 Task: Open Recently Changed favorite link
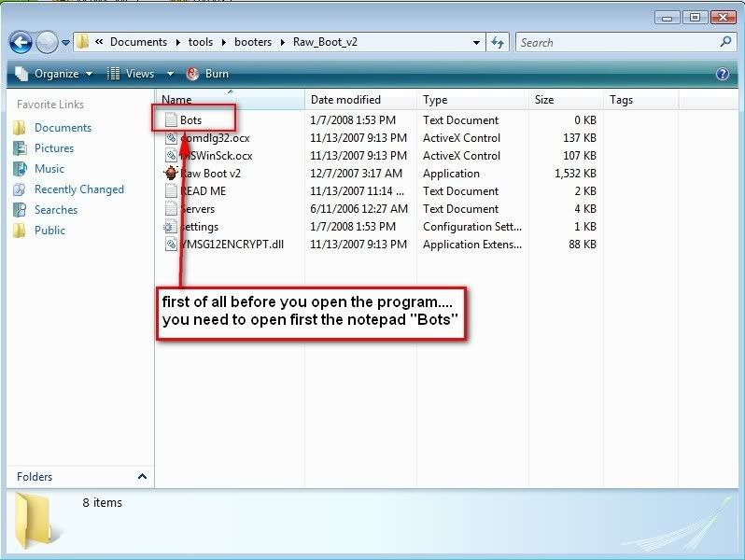click(78, 189)
